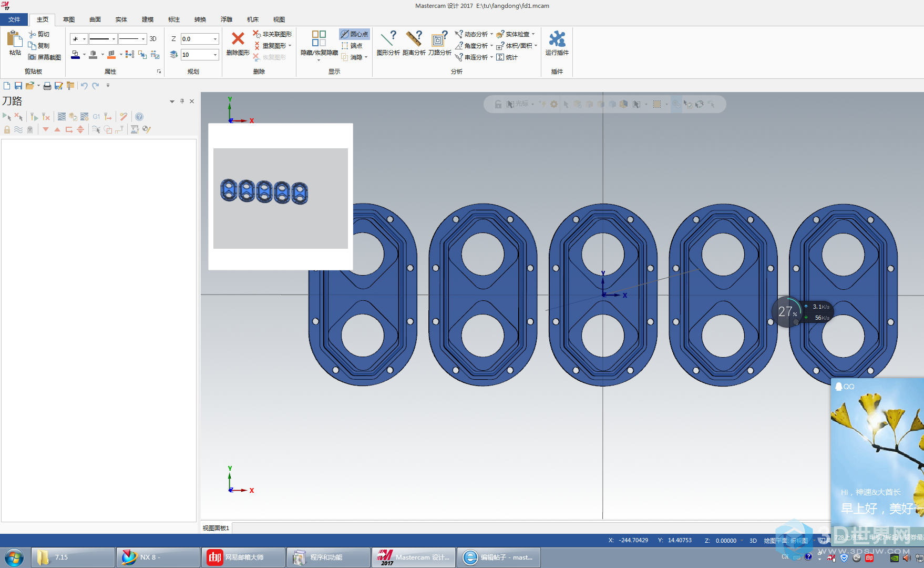Switch to the 视图 (View) ribbon tab
Image resolution: width=924 pixels, height=568 pixels.
(x=279, y=19)
